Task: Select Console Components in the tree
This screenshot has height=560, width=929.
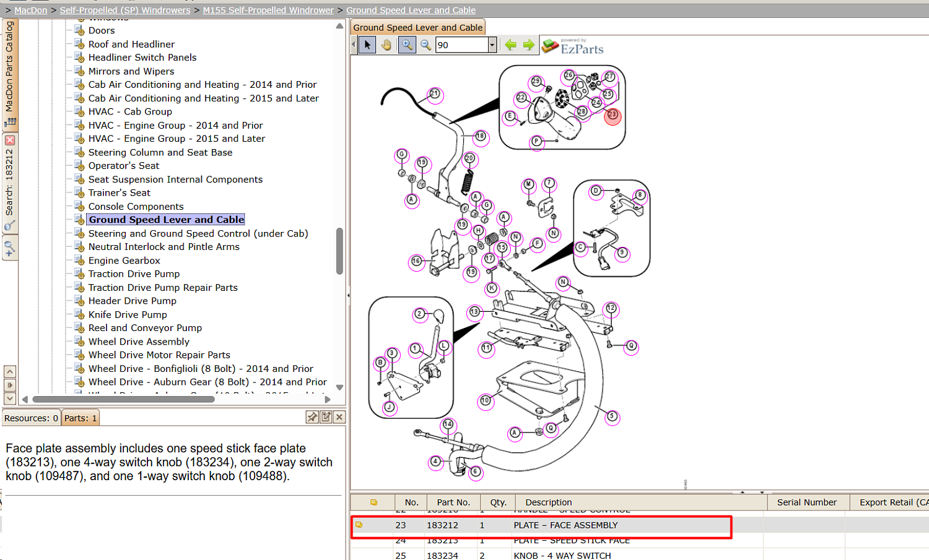Action: [136, 207]
